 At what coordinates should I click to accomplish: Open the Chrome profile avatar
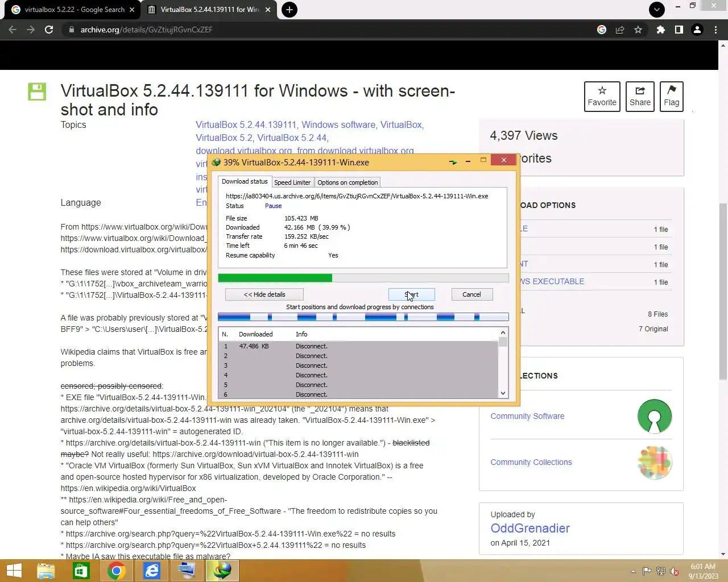click(697, 30)
